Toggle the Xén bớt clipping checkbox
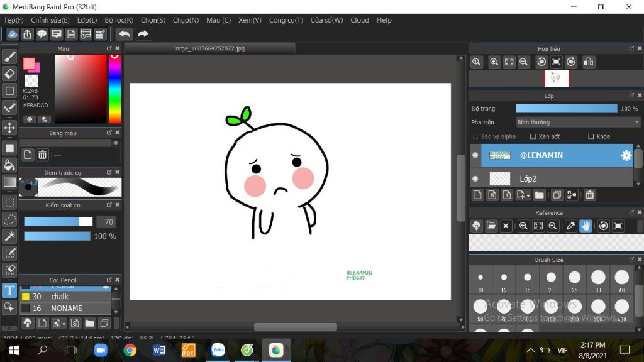Screen dimensions: 644x362 point(533,136)
